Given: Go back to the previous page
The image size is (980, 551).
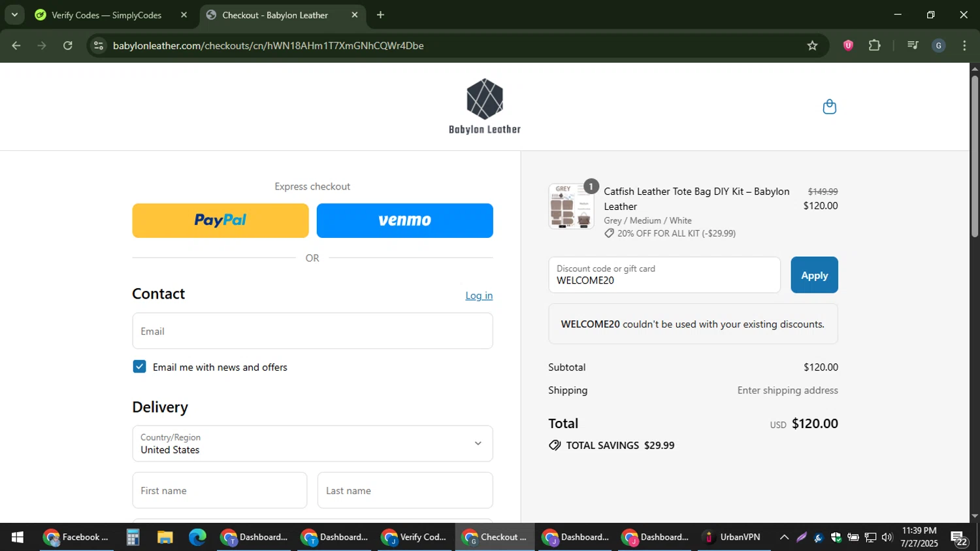Looking at the screenshot, I should [x=16, y=46].
